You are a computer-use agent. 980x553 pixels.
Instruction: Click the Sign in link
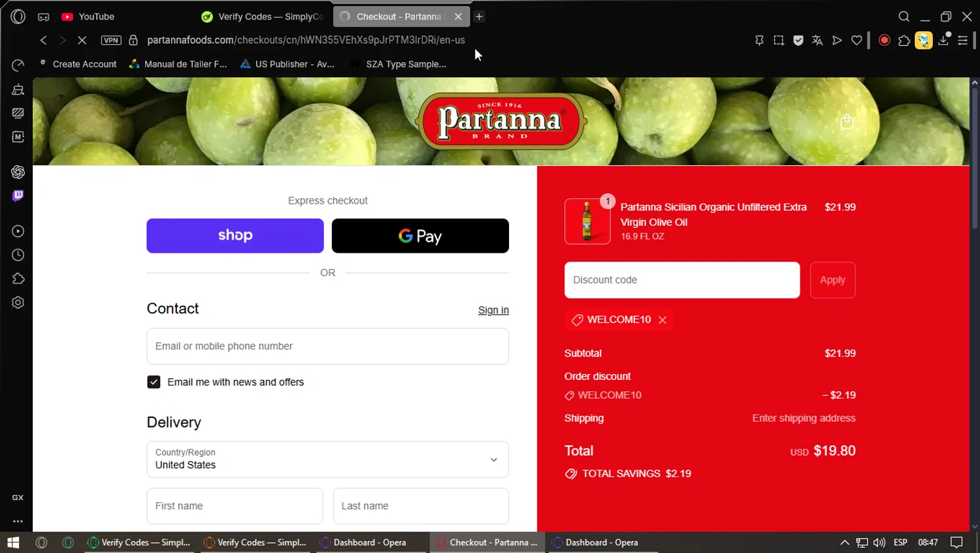point(493,310)
